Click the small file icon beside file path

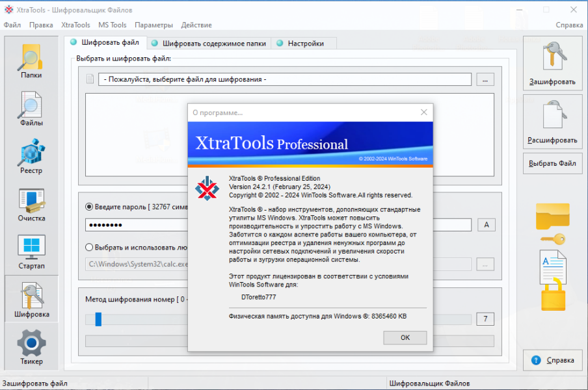[90, 79]
